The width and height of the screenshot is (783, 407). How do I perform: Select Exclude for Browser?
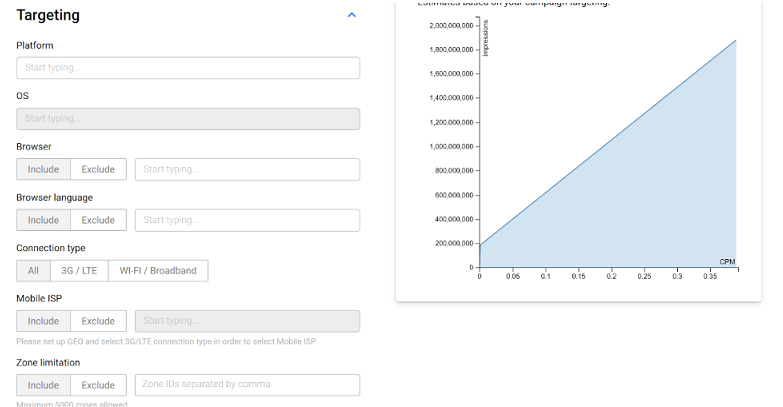pyautogui.click(x=98, y=169)
